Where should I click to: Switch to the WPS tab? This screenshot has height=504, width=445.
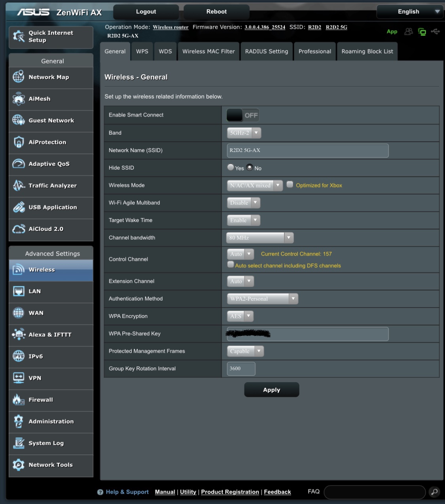click(x=142, y=51)
